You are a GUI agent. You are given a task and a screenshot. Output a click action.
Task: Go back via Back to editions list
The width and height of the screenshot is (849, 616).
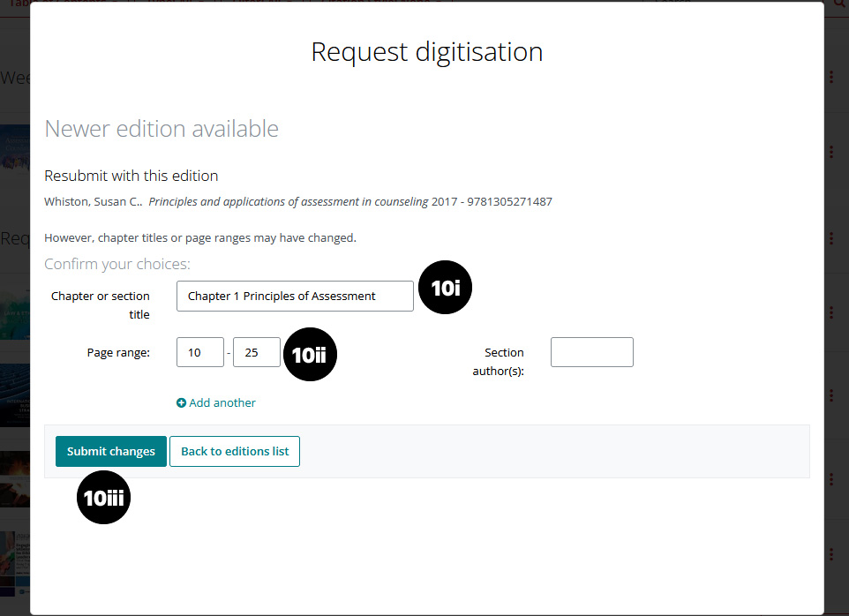pos(235,451)
